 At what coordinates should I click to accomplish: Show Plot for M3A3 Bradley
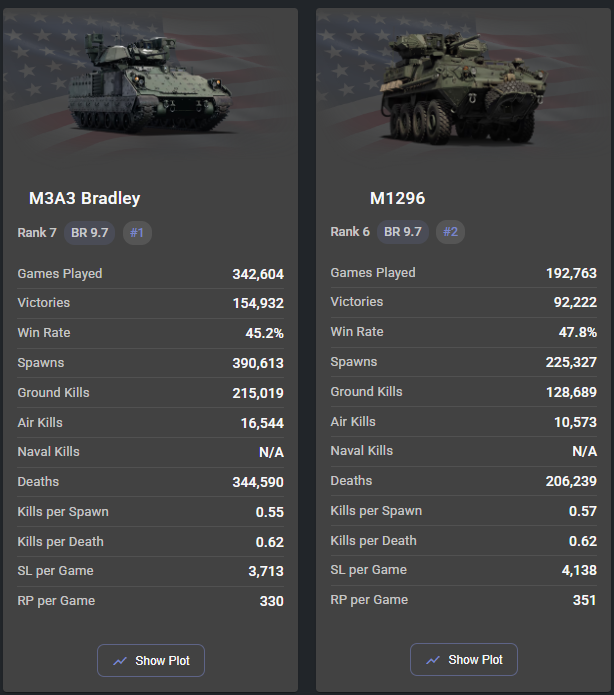click(151, 660)
